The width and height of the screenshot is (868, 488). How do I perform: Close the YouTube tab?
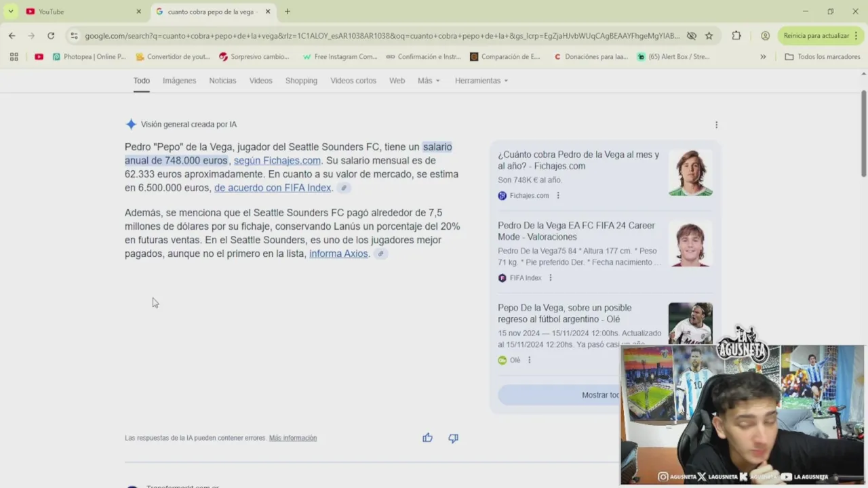139,12
